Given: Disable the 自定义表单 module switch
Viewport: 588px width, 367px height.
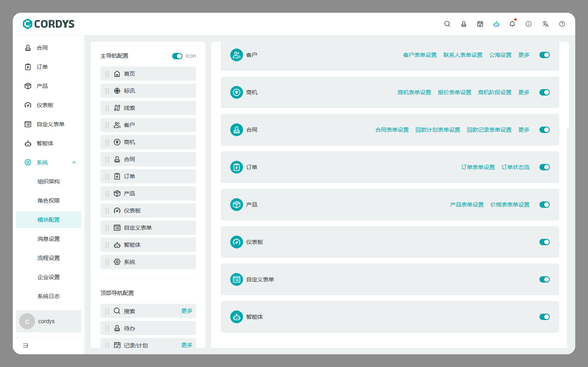Looking at the screenshot, I should coord(545,279).
